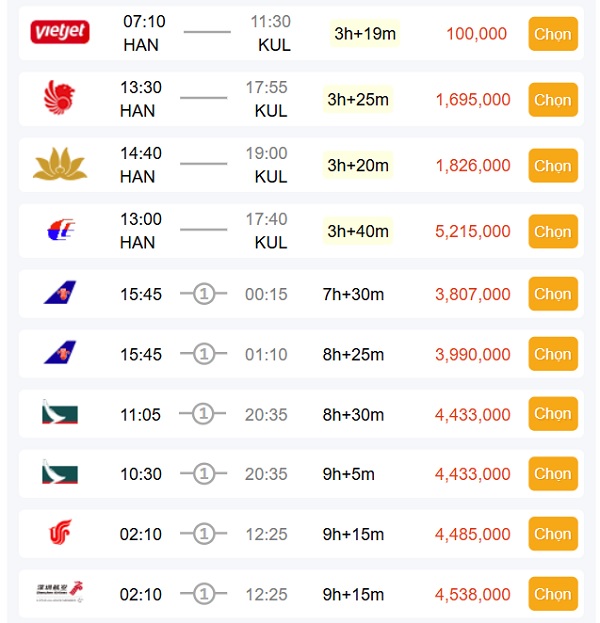Click the 3h+19m duration badge
The height and width of the screenshot is (623, 600).
[x=365, y=34]
